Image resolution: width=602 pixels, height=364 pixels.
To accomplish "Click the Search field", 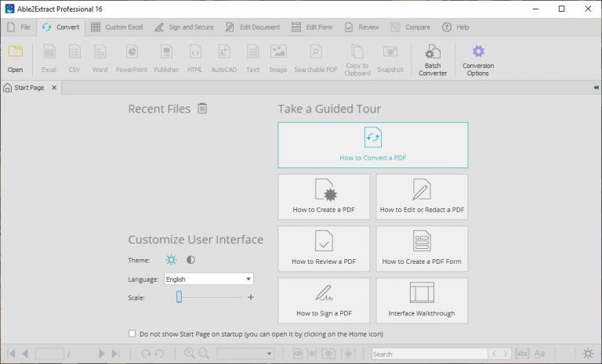I will pos(430,354).
